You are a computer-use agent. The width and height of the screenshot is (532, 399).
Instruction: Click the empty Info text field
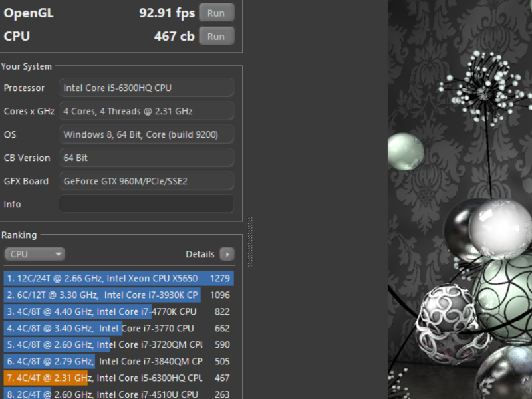click(146, 204)
